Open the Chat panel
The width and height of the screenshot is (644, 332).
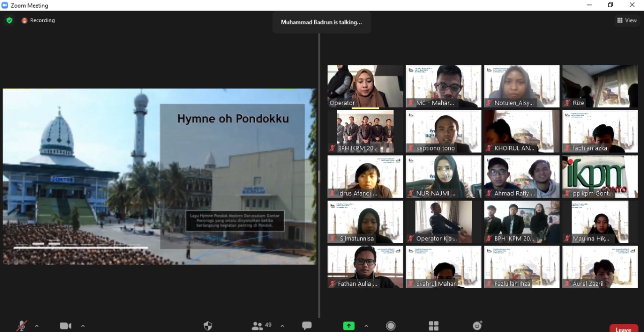point(307,326)
